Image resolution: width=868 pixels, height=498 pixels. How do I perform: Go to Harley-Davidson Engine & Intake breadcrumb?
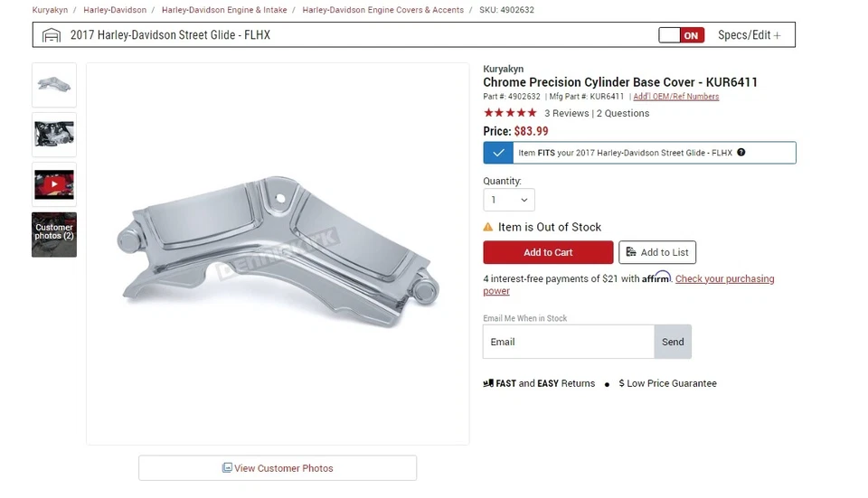(224, 10)
